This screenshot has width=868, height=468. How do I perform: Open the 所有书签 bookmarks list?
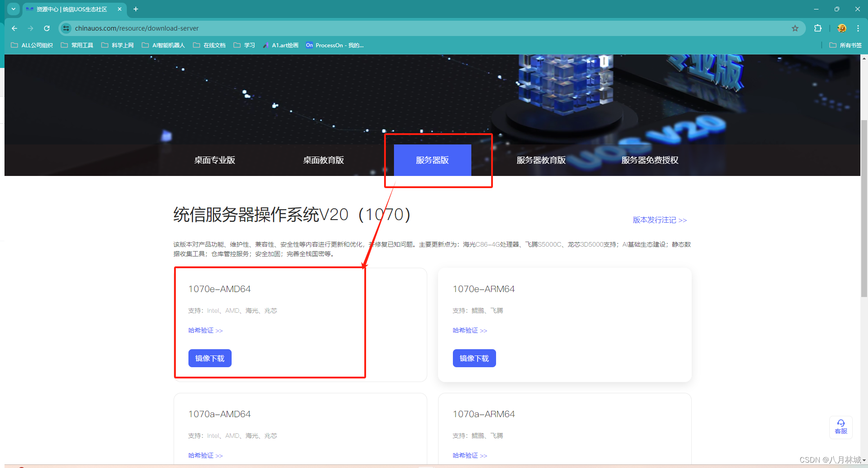tap(845, 45)
